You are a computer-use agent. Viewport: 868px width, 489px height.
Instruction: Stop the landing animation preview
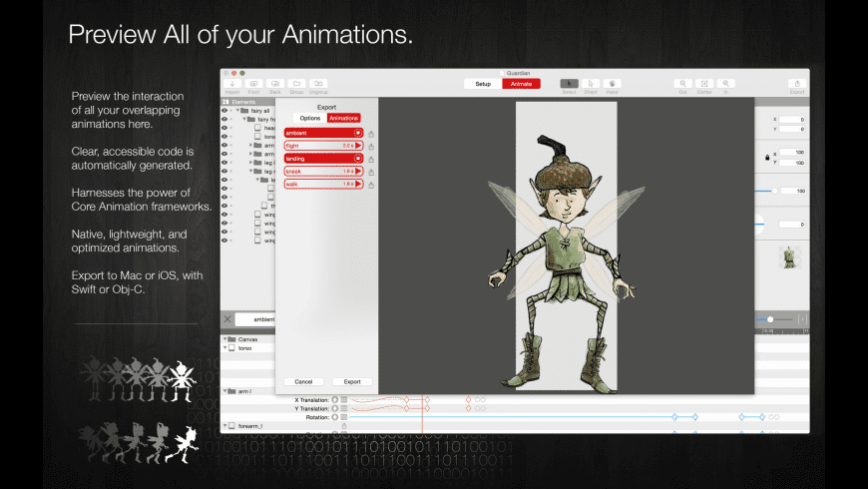coord(358,159)
